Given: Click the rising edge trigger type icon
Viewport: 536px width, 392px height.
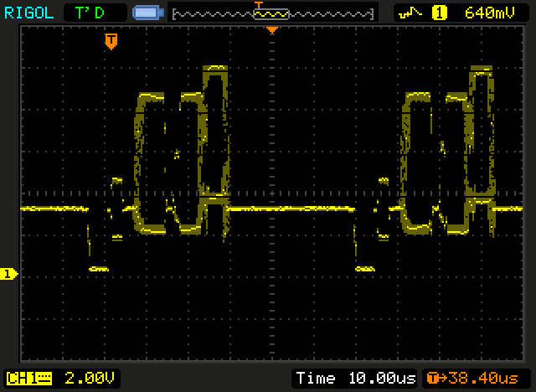Looking at the screenshot, I should point(410,13).
